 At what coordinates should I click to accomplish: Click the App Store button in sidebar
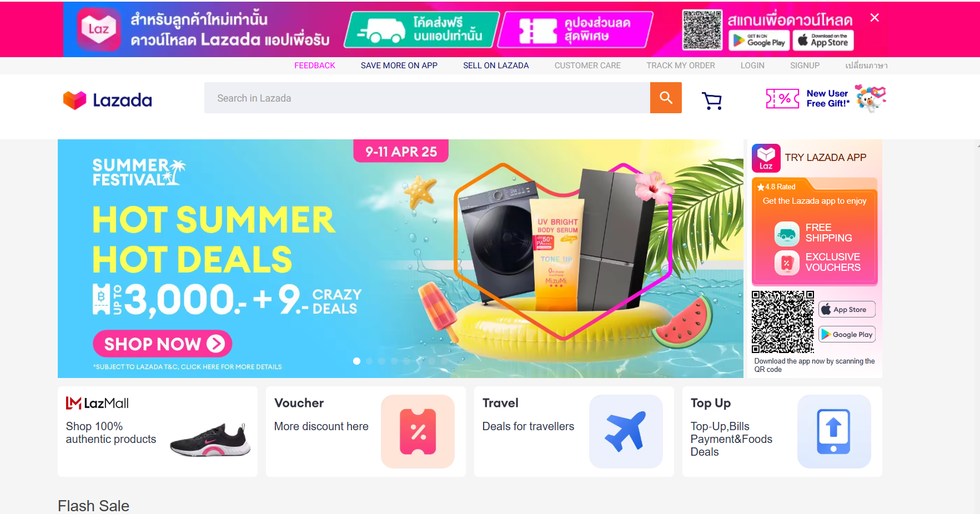tap(847, 309)
